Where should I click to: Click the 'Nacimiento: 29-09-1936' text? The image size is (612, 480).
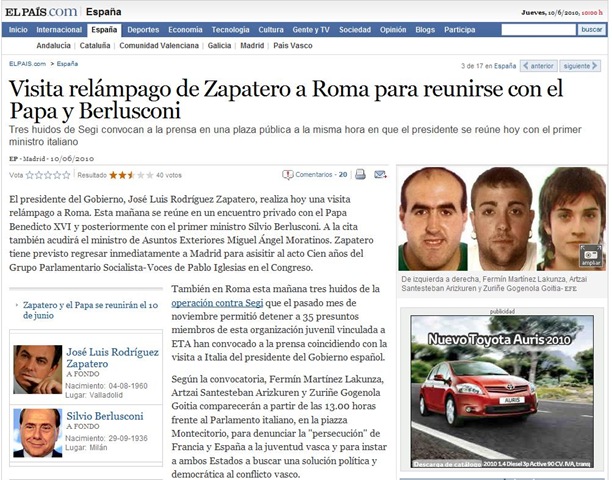(x=106, y=438)
